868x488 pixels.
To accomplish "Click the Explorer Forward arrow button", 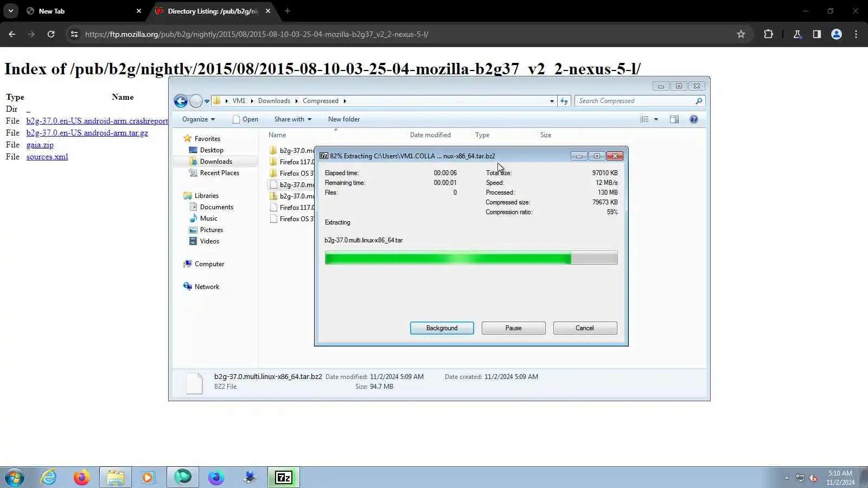I will click(196, 101).
